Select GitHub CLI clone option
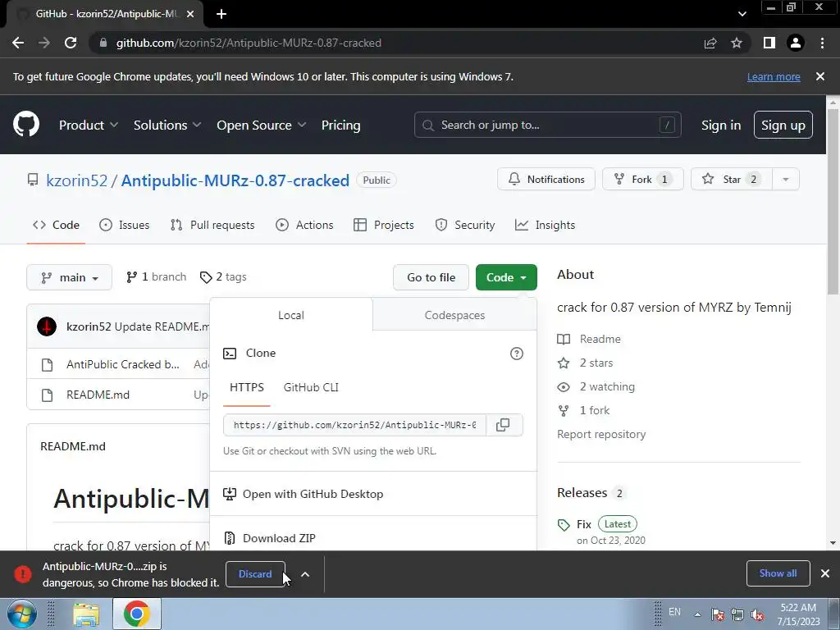This screenshot has width=840, height=630. coord(311,387)
